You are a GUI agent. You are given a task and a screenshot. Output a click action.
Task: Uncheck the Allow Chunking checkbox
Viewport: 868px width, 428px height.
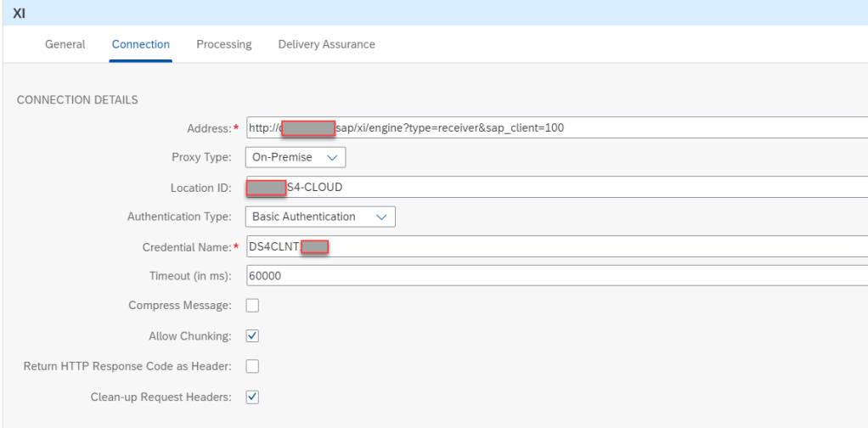coord(252,335)
